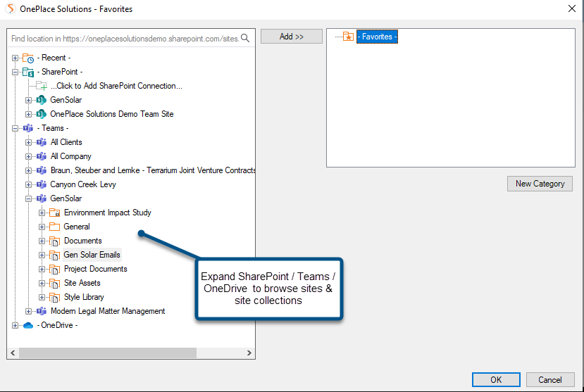This screenshot has height=392, width=584.
Task: Click the Gen Solar Emails library icon
Action: (x=55, y=255)
